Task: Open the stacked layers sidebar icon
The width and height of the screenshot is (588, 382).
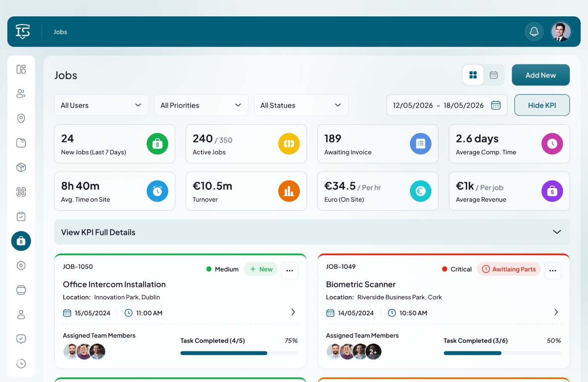Action: 21,290
